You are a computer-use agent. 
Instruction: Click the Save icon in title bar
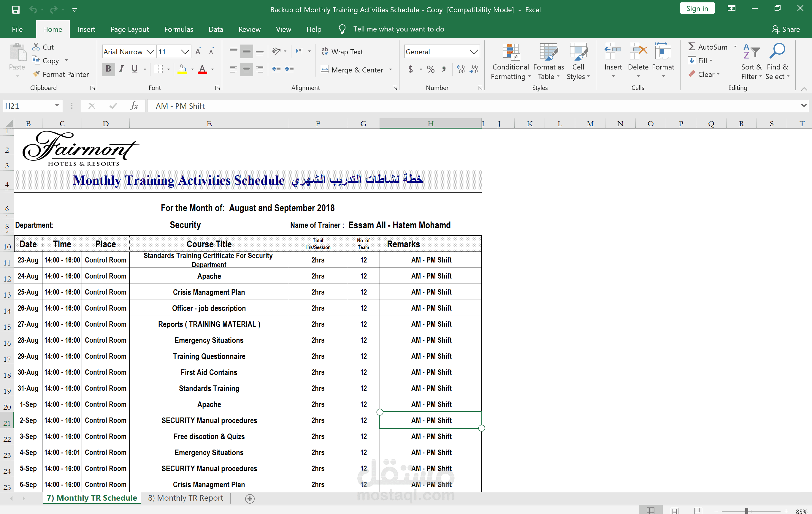pos(15,10)
